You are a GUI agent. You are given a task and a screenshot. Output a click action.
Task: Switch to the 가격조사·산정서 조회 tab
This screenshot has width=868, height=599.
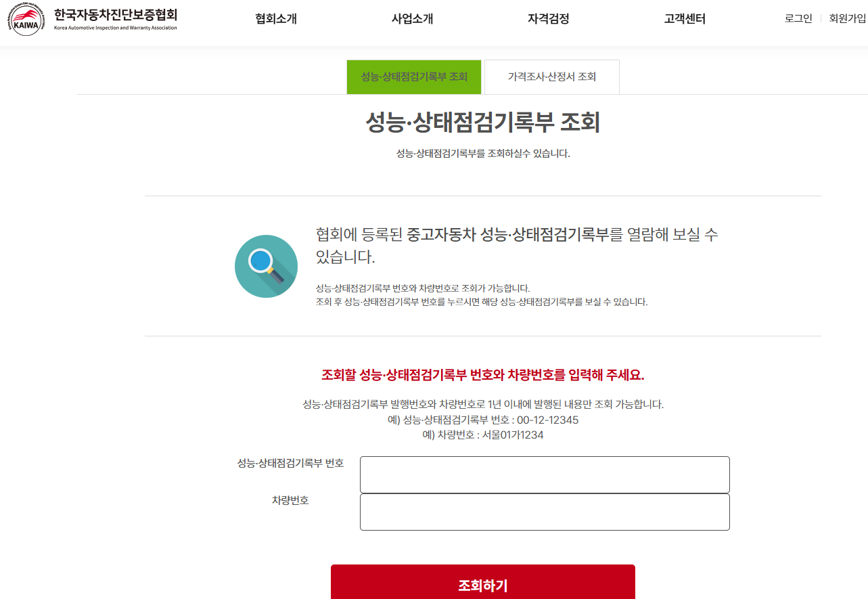point(552,77)
